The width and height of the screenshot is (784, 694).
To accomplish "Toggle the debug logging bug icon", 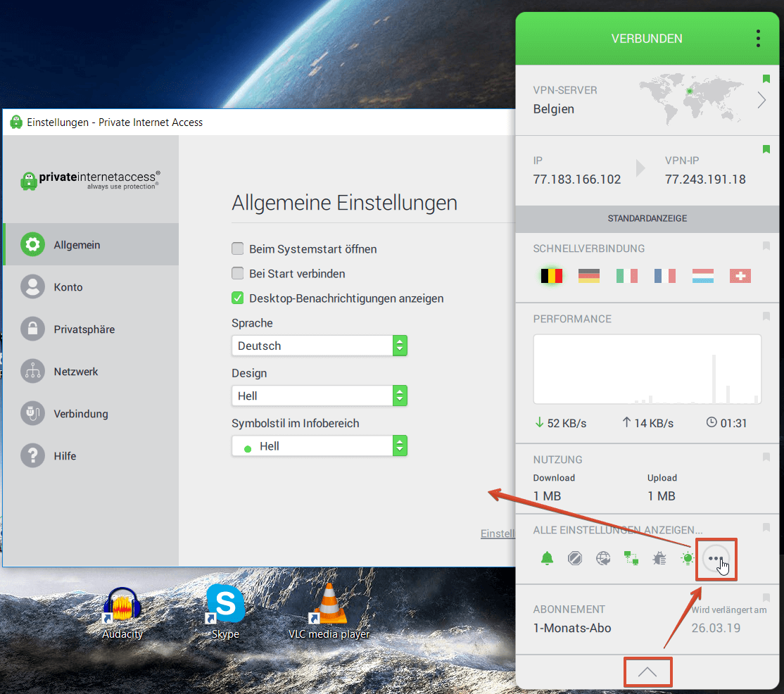I will point(659,558).
